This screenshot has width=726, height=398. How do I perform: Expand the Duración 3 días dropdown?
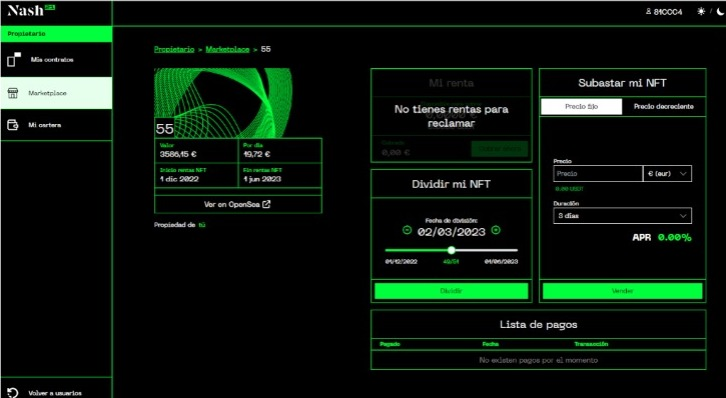622,216
